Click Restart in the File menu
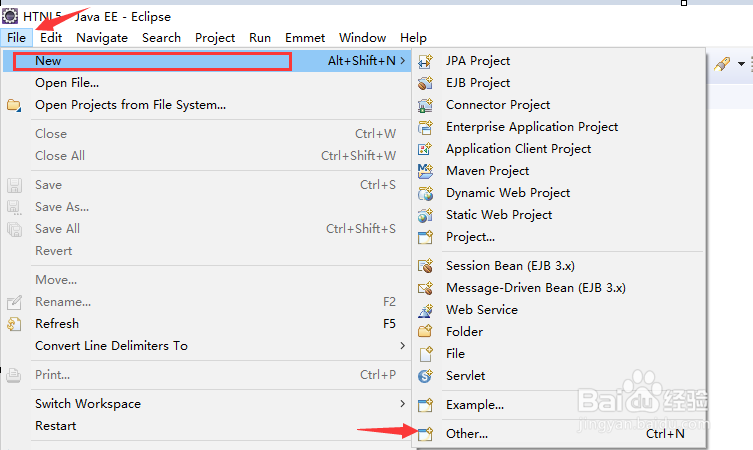Screen dimensions: 753x450 click(55, 426)
